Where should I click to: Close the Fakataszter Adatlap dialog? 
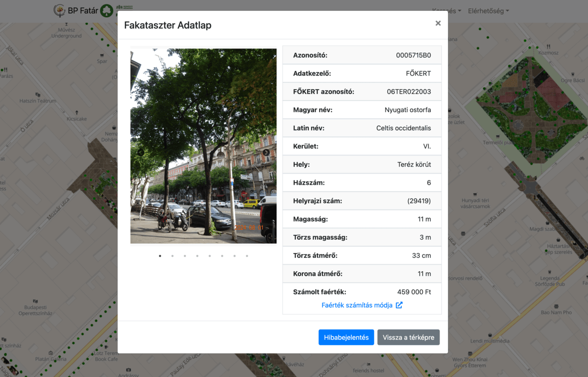pyautogui.click(x=438, y=23)
